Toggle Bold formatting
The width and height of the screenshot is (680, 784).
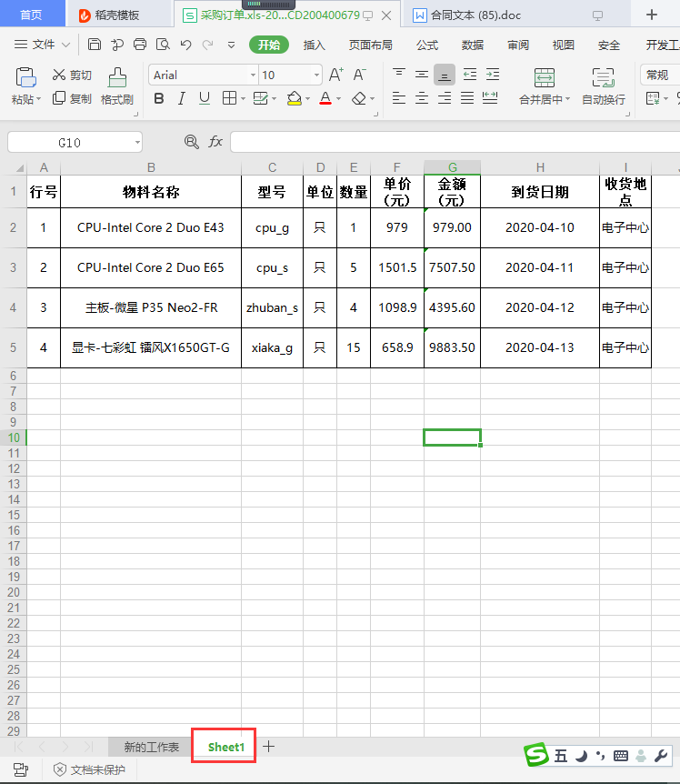159,98
